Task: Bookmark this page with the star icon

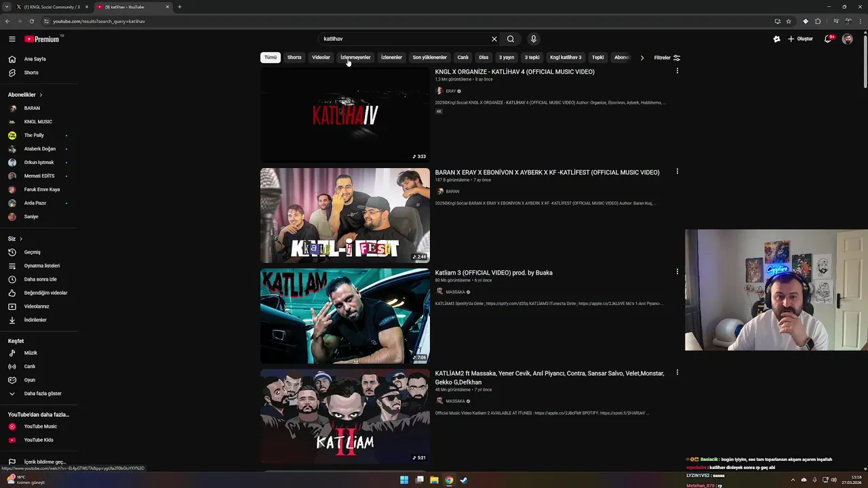Action: [789, 21]
